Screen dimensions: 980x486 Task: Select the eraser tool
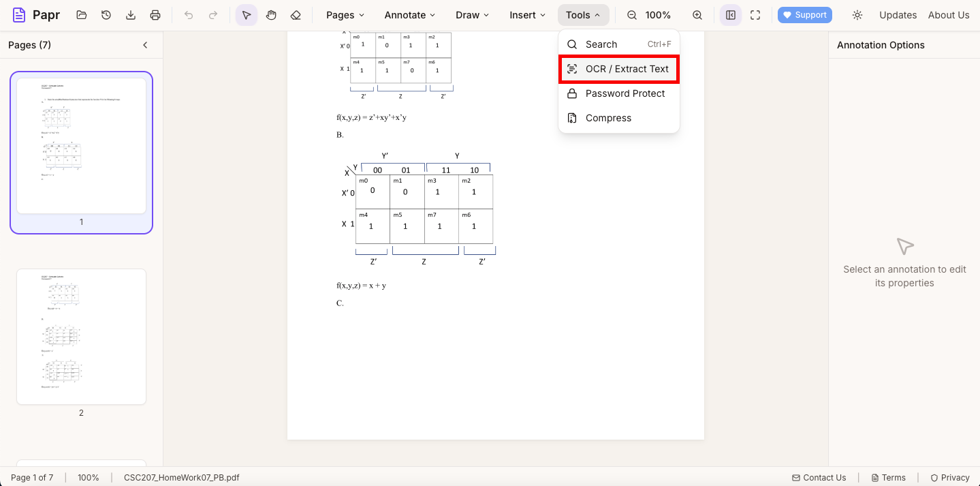(295, 14)
